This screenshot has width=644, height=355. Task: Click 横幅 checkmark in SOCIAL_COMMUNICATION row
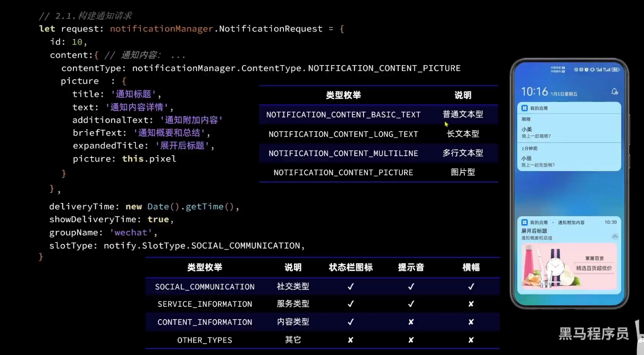pos(471,287)
